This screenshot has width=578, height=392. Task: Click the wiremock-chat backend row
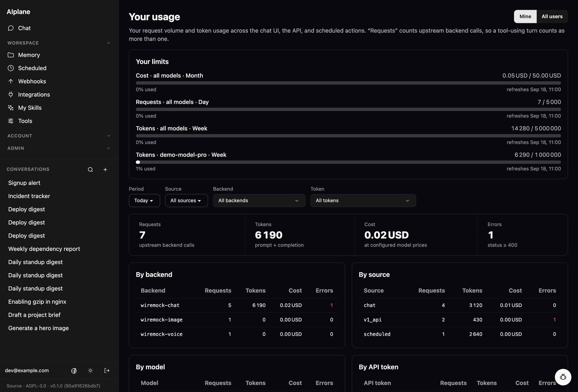237,305
